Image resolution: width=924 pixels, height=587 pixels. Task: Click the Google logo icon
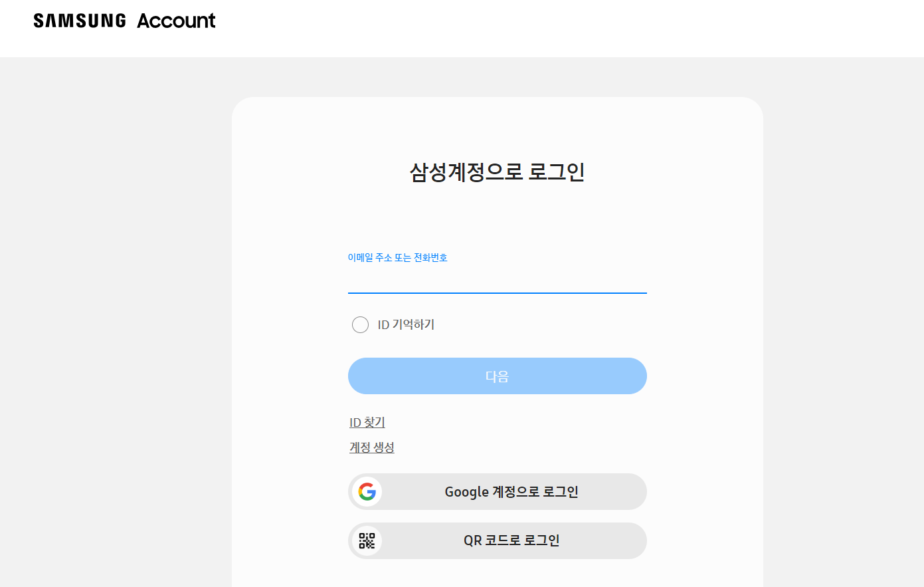point(367,492)
